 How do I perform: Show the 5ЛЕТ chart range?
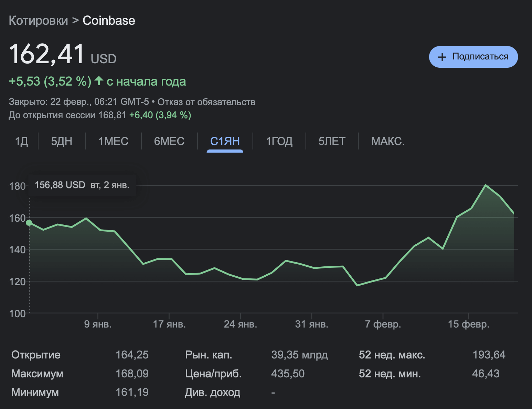(x=332, y=141)
